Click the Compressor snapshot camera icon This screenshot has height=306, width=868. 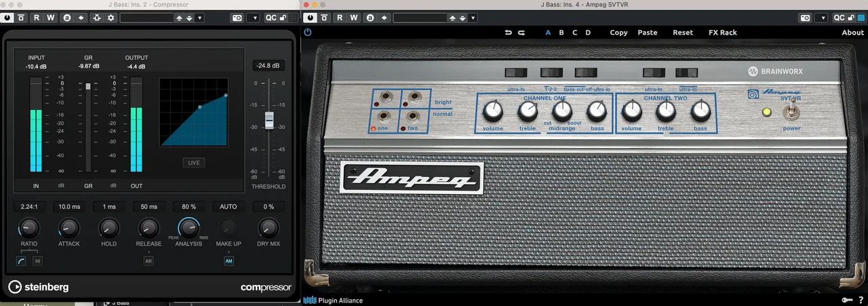coord(237,18)
